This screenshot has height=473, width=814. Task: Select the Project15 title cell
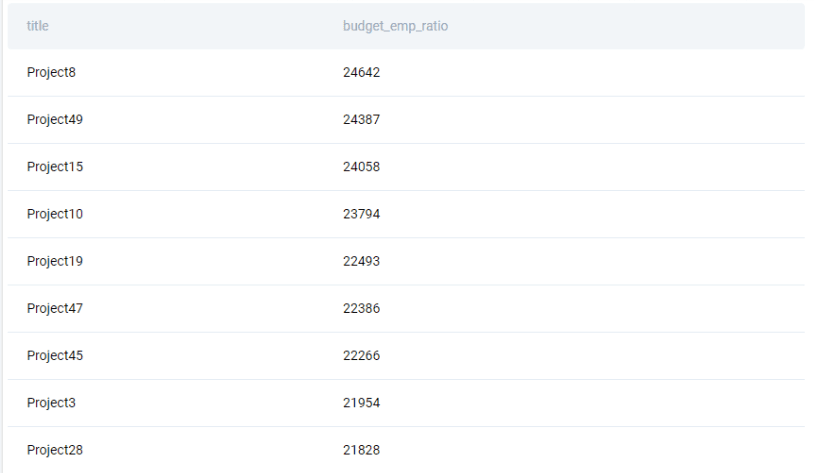click(55, 167)
